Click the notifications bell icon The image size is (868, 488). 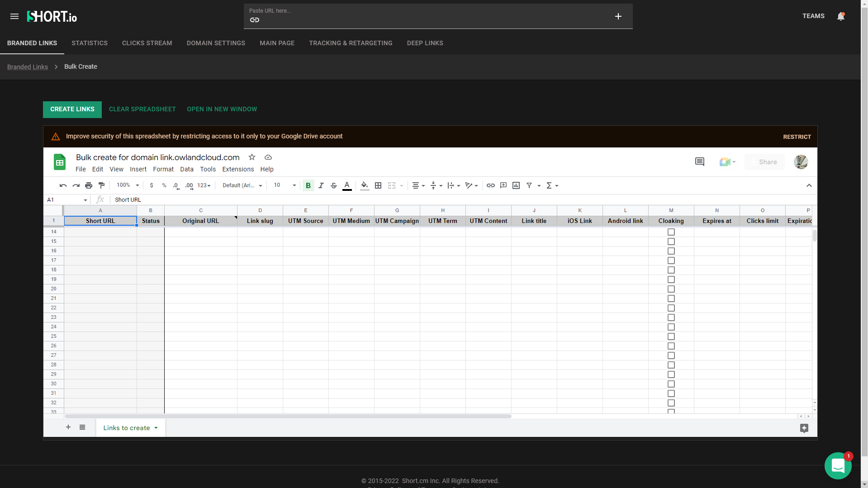tap(841, 16)
